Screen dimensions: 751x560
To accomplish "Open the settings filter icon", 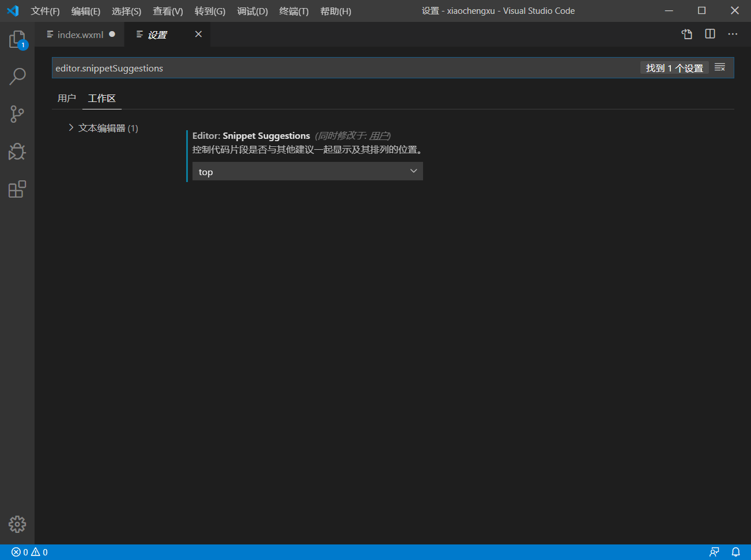I will [719, 67].
